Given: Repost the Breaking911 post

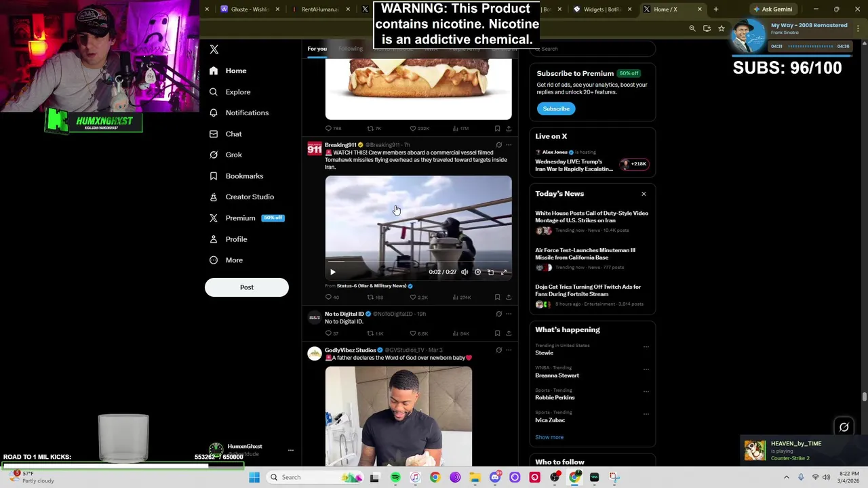Looking at the screenshot, I should coord(375,297).
